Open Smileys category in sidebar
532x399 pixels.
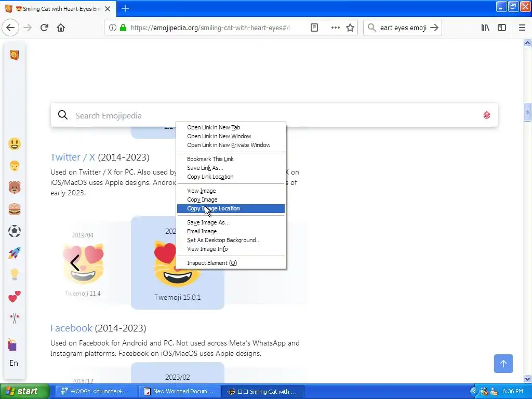click(x=14, y=144)
